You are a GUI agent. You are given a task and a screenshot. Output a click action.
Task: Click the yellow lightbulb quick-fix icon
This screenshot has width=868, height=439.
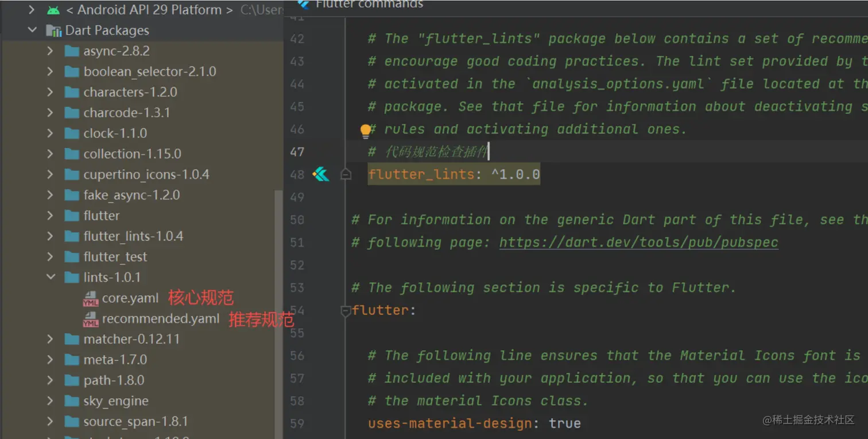pos(366,131)
